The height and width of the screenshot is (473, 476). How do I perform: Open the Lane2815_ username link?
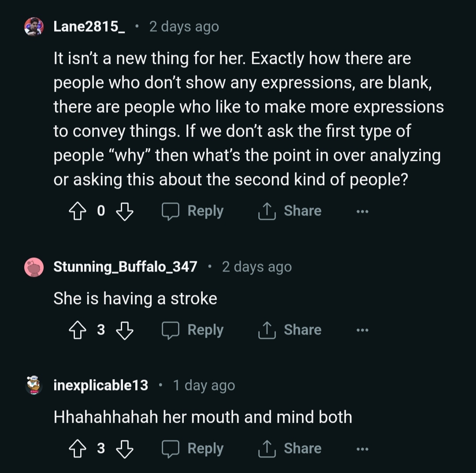(x=89, y=27)
